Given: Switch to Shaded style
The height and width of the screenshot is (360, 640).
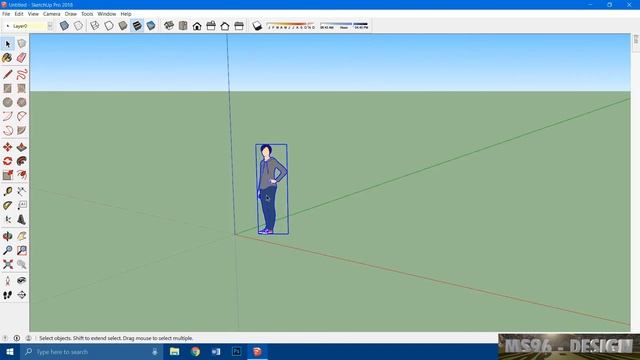Looking at the screenshot, I should [x=123, y=26].
